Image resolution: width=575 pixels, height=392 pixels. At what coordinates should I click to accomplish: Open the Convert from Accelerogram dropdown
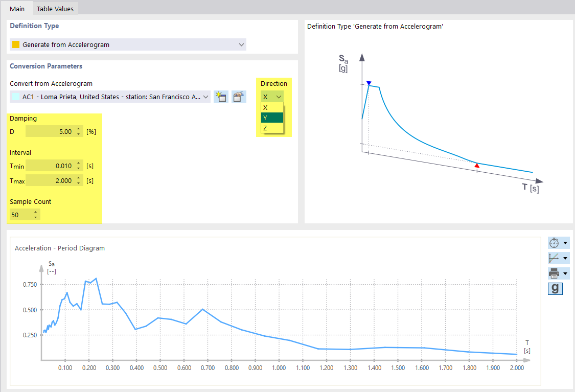(205, 96)
